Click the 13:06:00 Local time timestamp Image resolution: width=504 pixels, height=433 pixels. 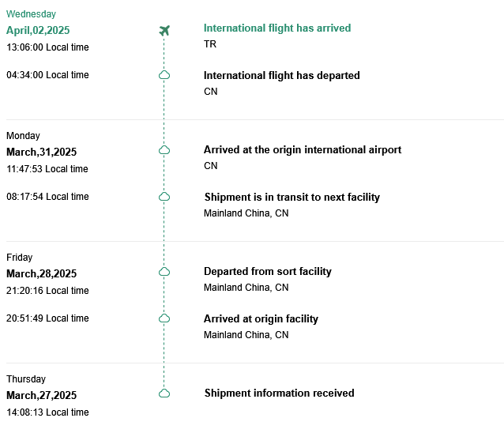47,47
